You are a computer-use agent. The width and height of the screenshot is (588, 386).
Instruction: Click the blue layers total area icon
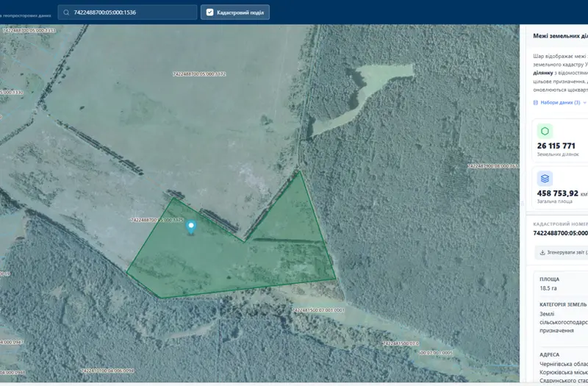tap(545, 179)
